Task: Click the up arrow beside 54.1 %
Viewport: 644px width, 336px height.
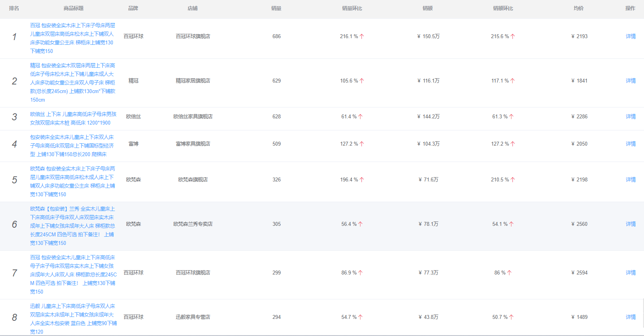Action: (x=511, y=224)
